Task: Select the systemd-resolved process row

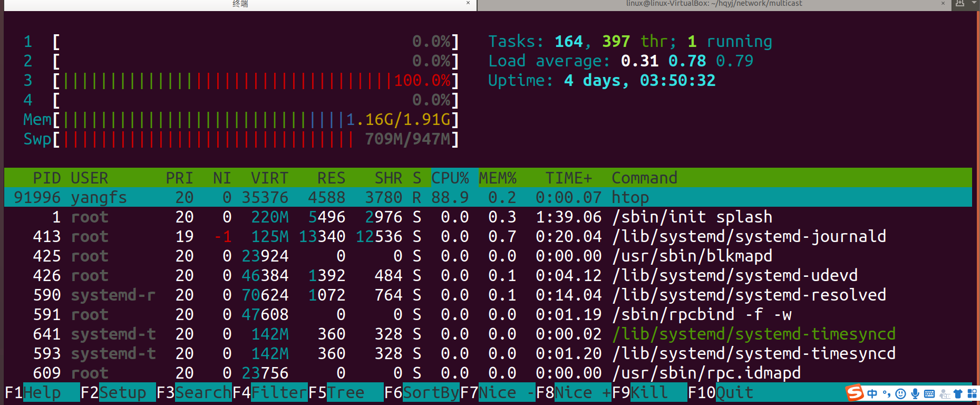Action: 488,295
